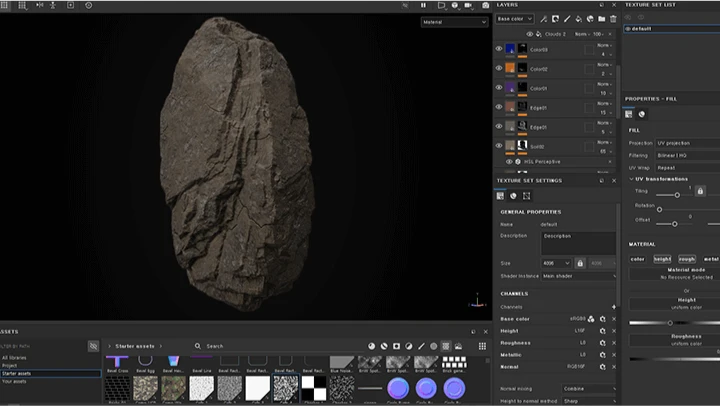This screenshot has width=720, height=406.
Task: Open the second tab icon in Texture Set Settings
Action: pyautogui.click(x=513, y=196)
